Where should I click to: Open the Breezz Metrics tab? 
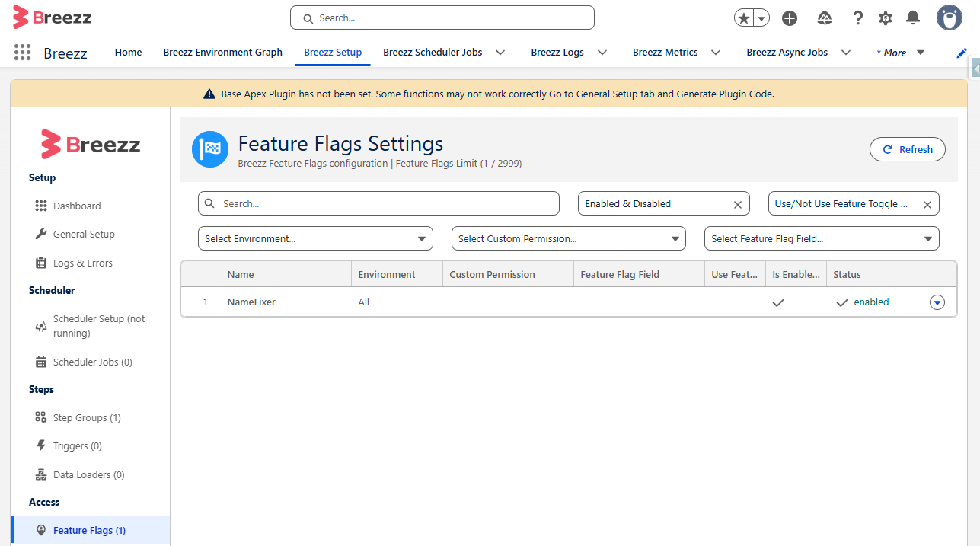click(666, 53)
